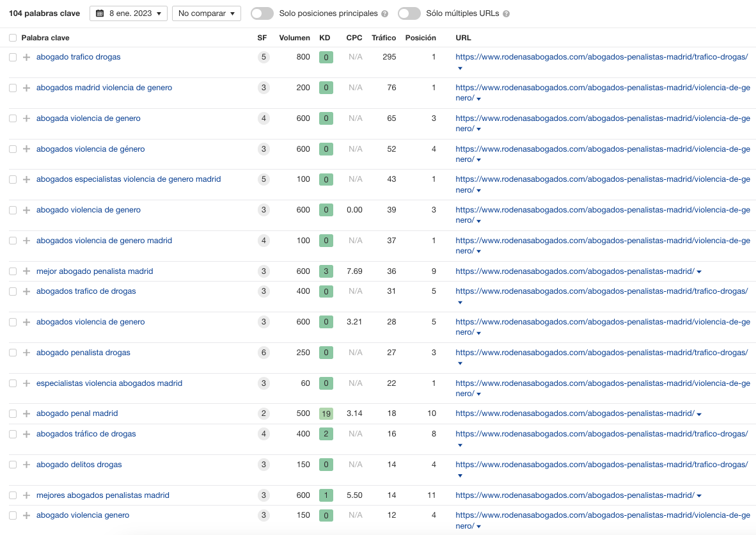Enable 'Solo posiciones principales' toggle
756x535 pixels.
[262, 13]
